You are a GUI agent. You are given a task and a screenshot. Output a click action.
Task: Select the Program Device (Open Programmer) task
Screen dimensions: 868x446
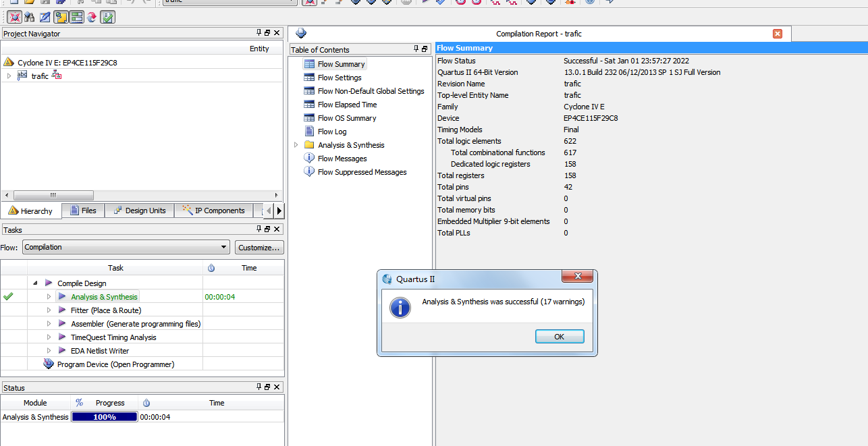point(115,364)
